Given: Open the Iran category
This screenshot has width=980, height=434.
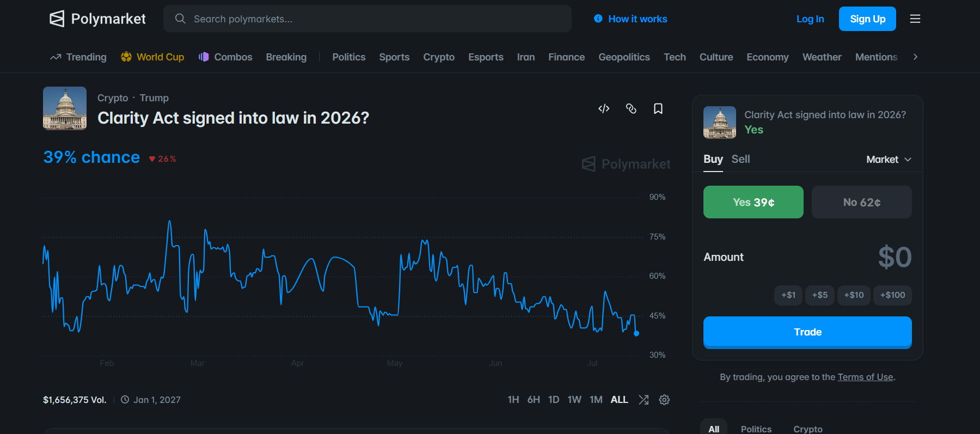Looking at the screenshot, I should coord(526,57).
